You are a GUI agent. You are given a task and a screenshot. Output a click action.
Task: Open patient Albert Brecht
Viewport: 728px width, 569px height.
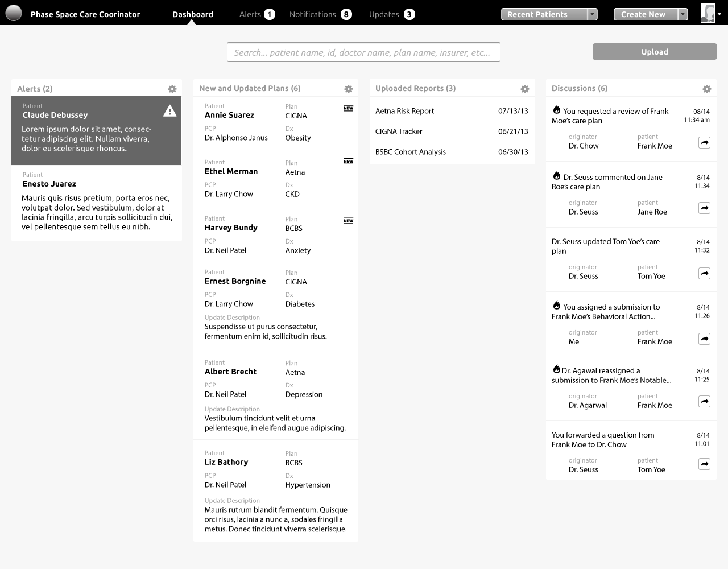click(230, 372)
